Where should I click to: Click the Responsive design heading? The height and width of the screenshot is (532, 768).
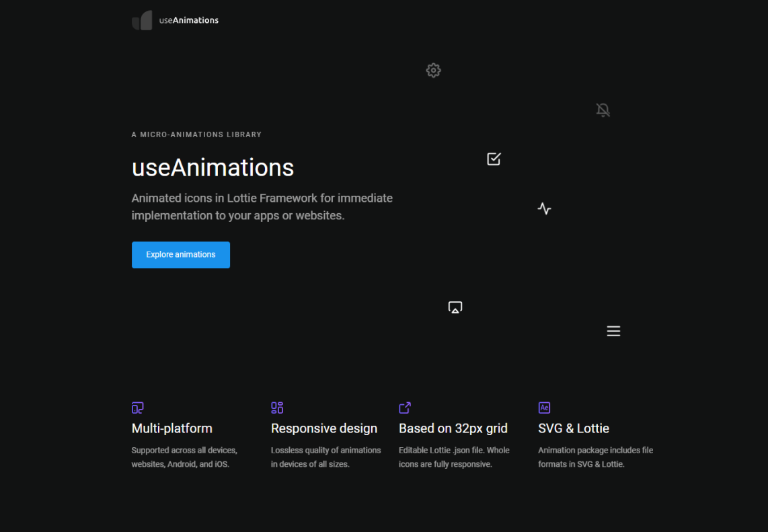[324, 428]
